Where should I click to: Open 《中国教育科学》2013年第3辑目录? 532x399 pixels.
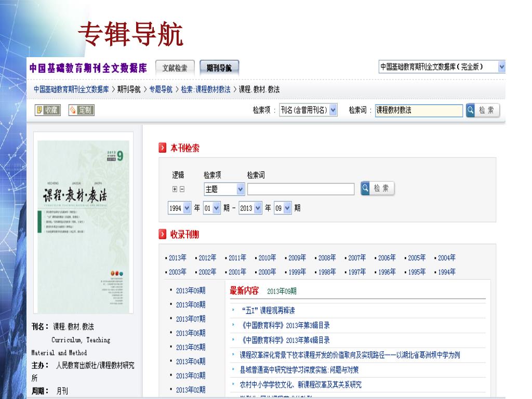pos(285,325)
